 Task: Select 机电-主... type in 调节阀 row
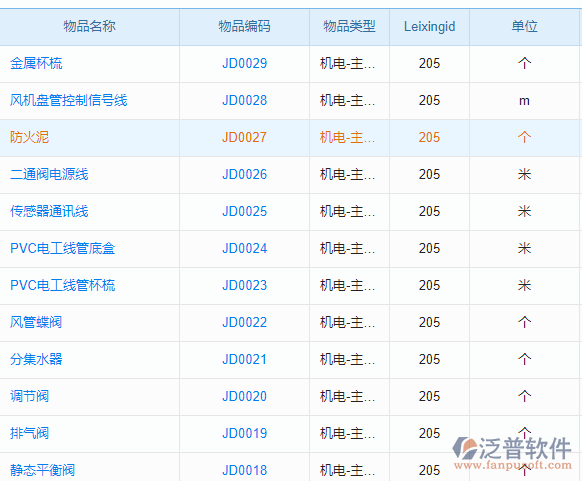[347, 396]
